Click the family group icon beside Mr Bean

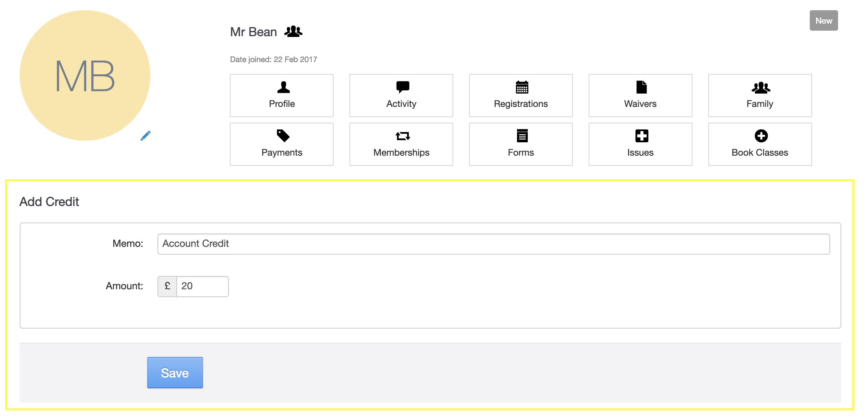click(293, 31)
